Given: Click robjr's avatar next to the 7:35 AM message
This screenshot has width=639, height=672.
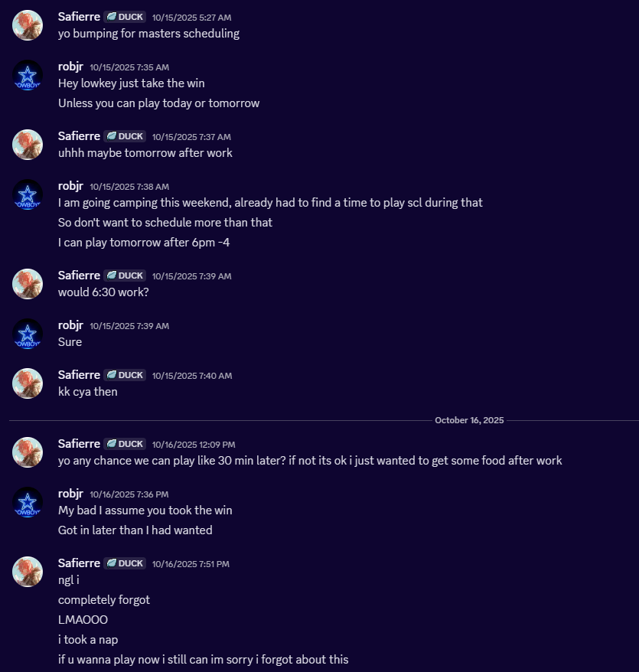Looking at the screenshot, I should click(x=28, y=75).
